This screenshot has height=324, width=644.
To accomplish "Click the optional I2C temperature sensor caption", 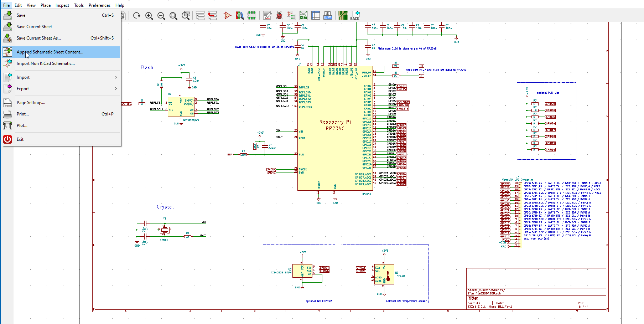I will (406, 301).
